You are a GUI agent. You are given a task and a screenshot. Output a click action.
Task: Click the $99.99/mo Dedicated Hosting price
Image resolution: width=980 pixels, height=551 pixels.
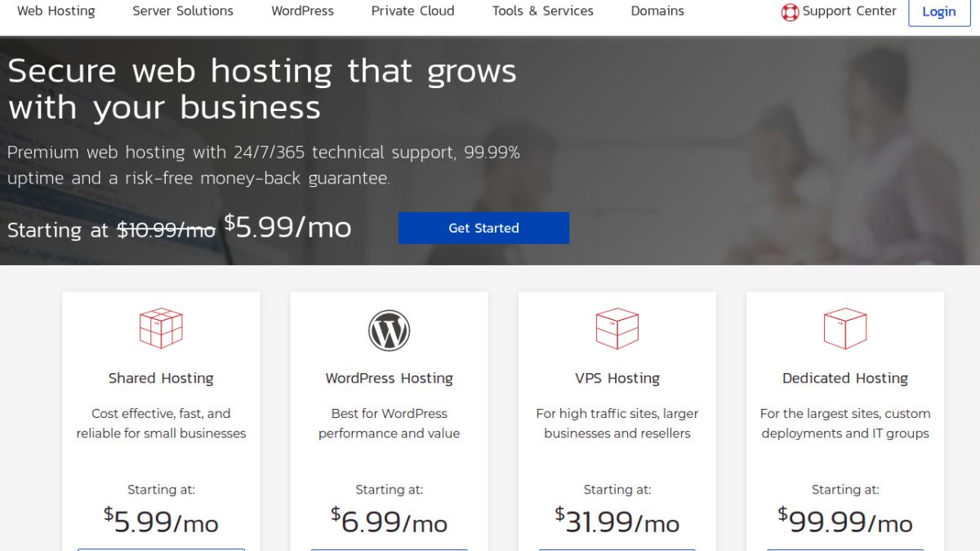pos(844,521)
